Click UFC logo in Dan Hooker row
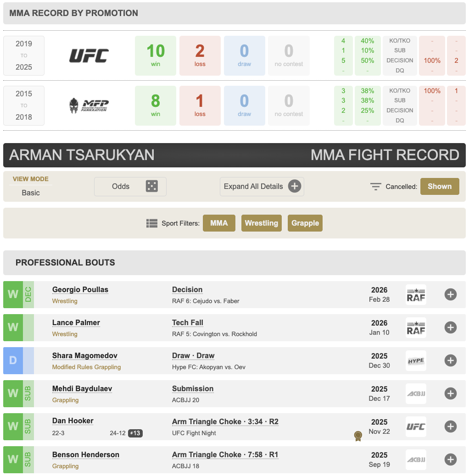 click(x=416, y=427)
